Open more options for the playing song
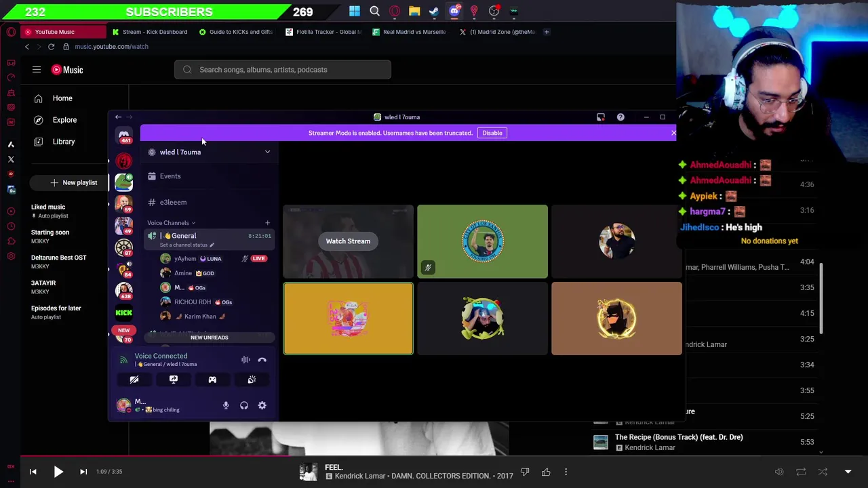Viewport: 868px width, 488px height. pyautogui.click(x=566, y=472)
